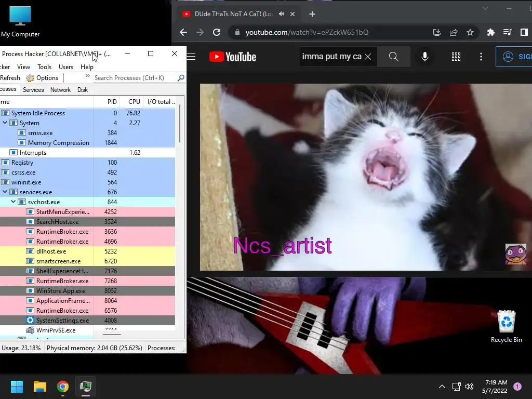Reload the YouTube page

[x=217, y=32]
